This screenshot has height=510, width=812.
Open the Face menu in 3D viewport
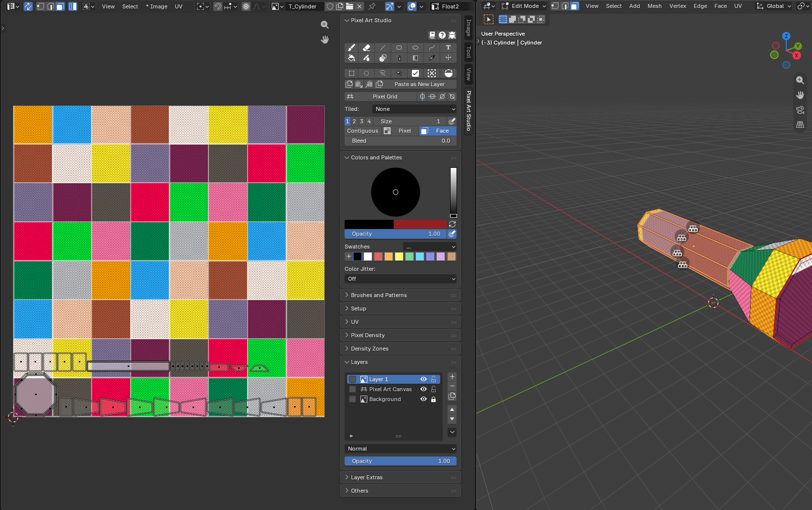coord(720,6)
